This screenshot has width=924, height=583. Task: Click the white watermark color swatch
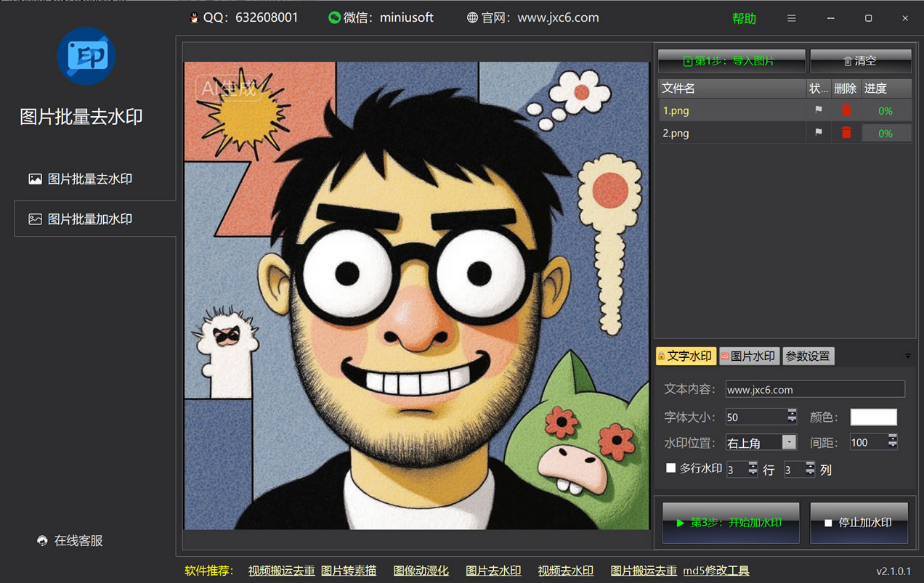(873, 417)
